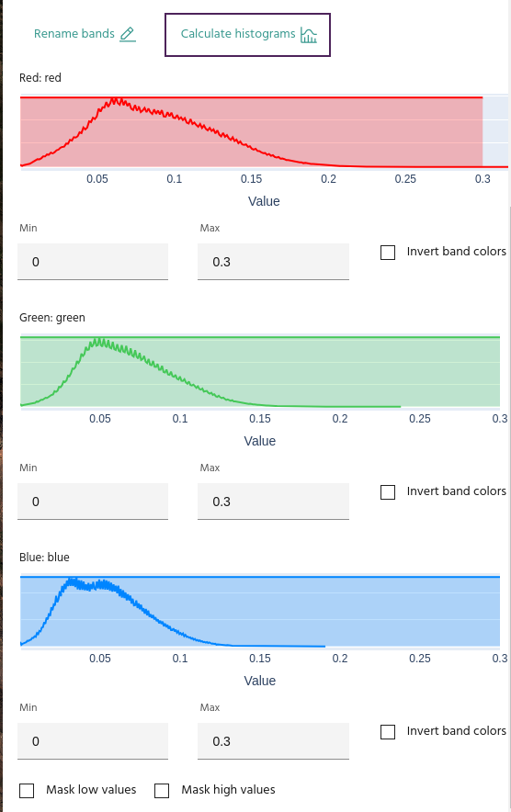511x812 pixels.
Task: Click Calculate histograms button
Action: 247,35
